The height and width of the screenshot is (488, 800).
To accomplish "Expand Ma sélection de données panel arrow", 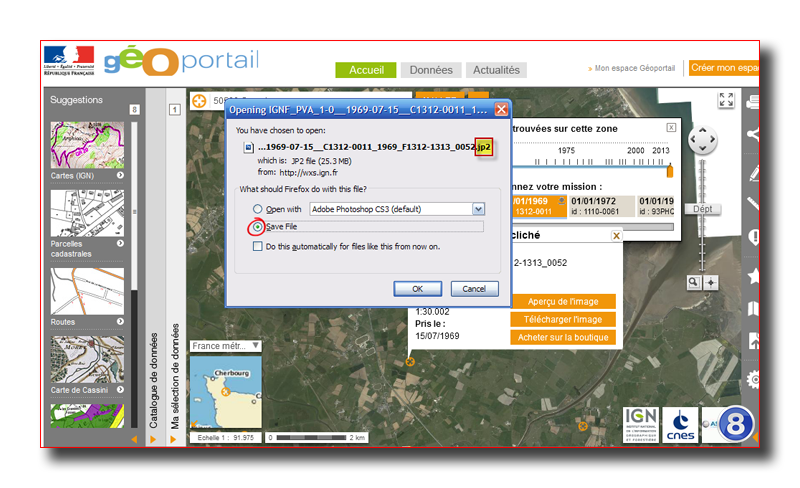I will [173, 439].
